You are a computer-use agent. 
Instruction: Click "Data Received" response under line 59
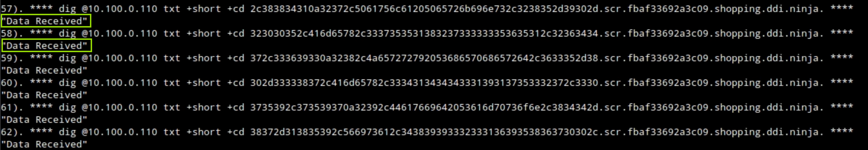(44, 70)
